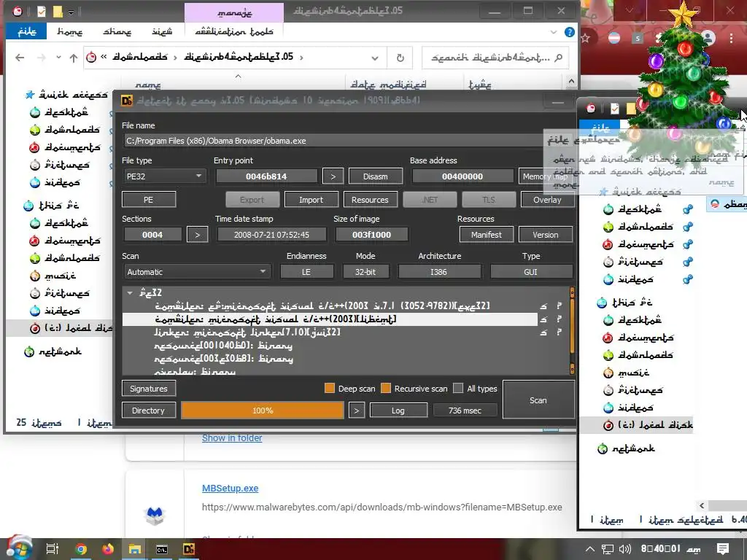The height and width of the screenshot is (560, 747).
Task: Click the 100% scan progress bar
Action: [x=263, y=411]
